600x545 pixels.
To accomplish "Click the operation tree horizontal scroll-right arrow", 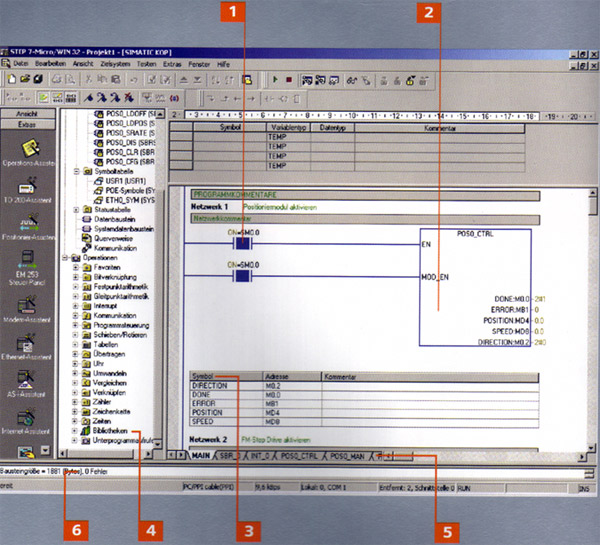I will tap(148, 454).
